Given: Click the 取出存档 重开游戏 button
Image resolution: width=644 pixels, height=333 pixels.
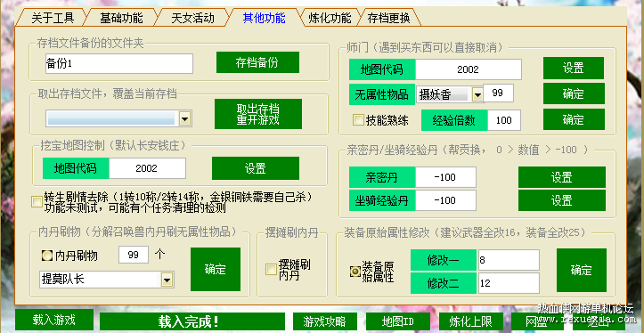Looking at the screenshot, I should (258, 114).
